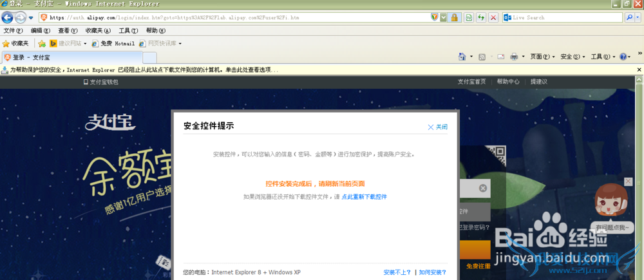Open the 帮助(H) menu
This screenshot has height=280, width=644.
tap(156, 31)
